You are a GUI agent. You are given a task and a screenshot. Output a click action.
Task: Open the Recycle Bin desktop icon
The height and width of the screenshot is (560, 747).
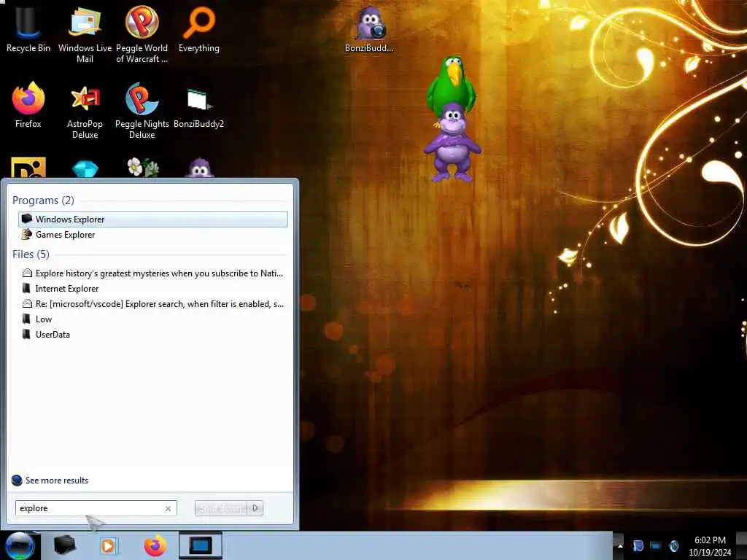click(x=28, y=29)
